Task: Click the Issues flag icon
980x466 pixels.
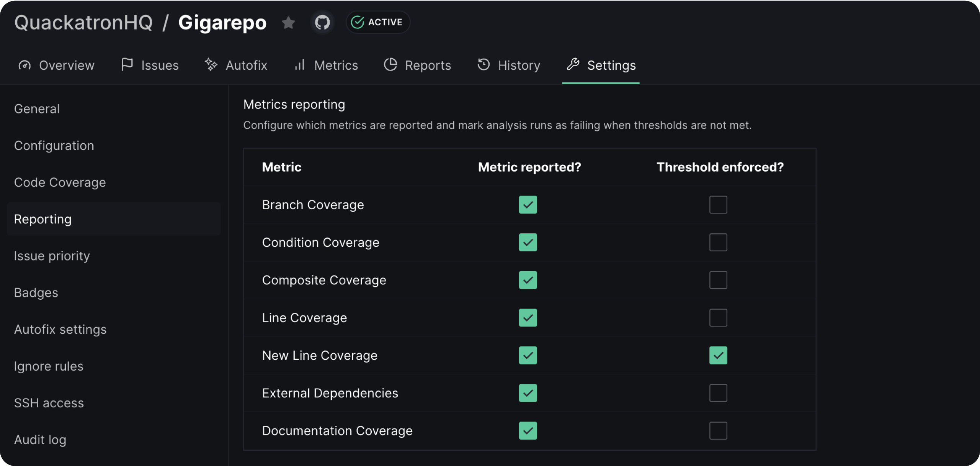Action: [127, 64]
